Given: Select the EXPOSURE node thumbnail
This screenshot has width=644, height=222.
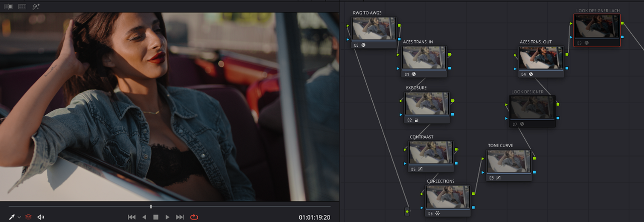Looking at the screenshot, I should pos(427,104).
